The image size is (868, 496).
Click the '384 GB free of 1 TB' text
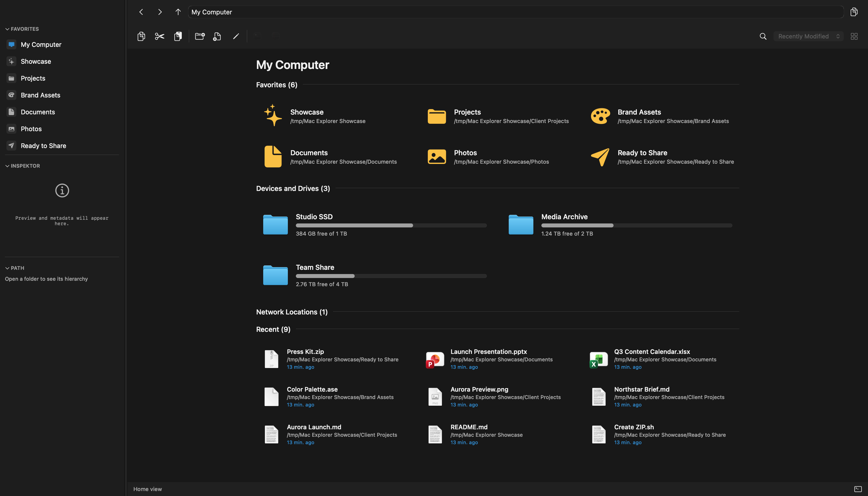pos(321,234)
